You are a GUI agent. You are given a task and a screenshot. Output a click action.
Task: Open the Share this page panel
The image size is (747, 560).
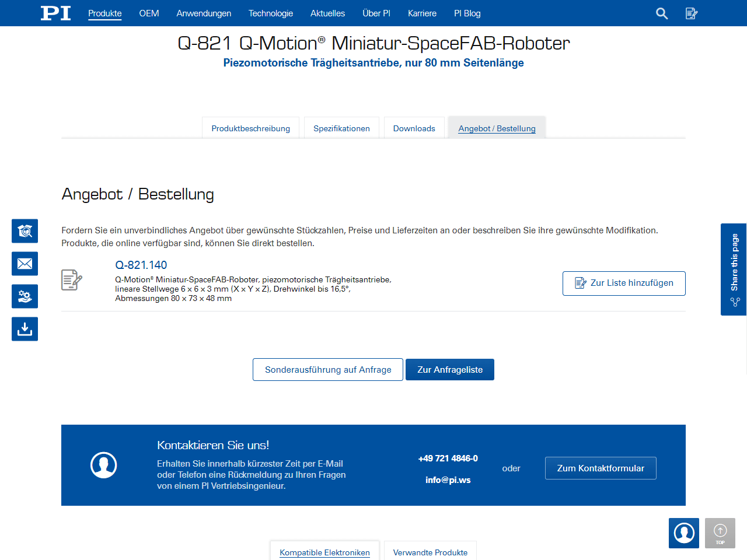pyautogui.click(x=734, y=269)
